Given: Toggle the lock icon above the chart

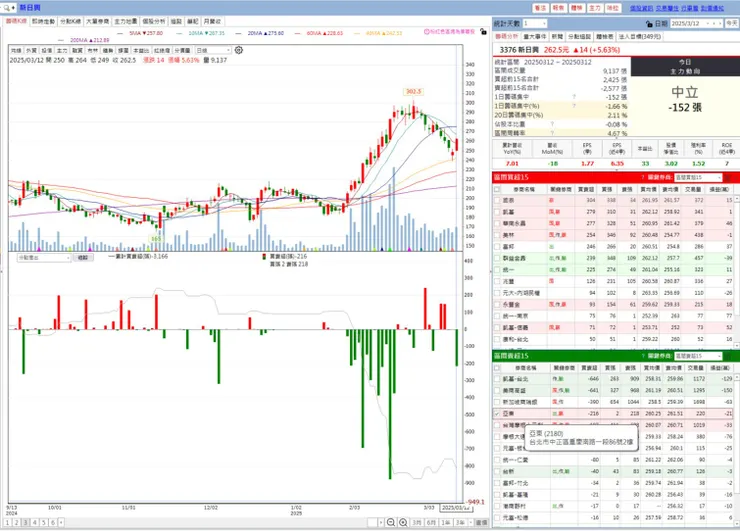Looking at the screenshot, I should click(483, 32).
